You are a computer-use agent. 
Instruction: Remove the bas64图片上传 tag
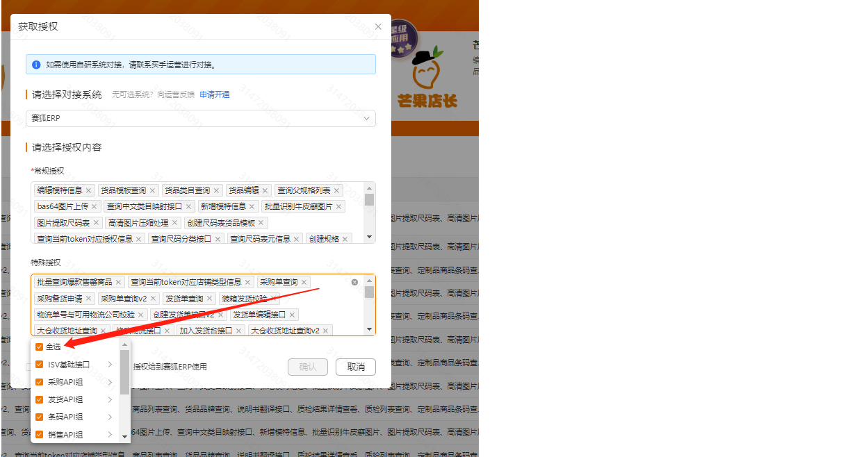click(94, 206)
